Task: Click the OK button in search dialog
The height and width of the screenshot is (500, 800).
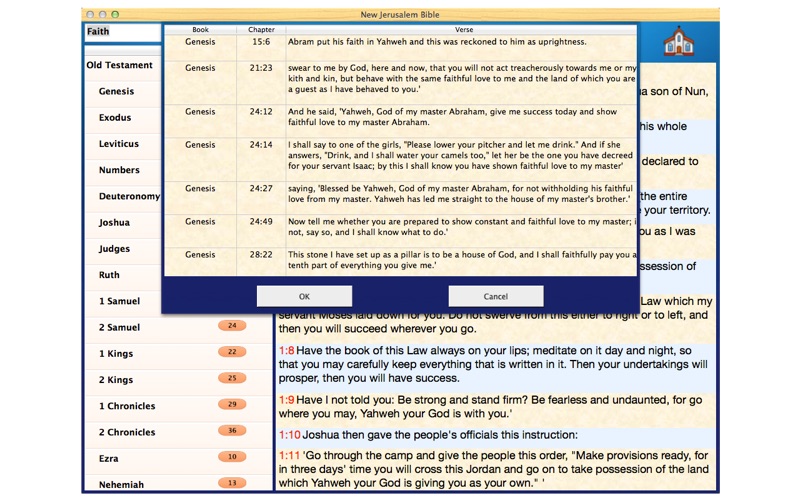Action: coord(304,296)
